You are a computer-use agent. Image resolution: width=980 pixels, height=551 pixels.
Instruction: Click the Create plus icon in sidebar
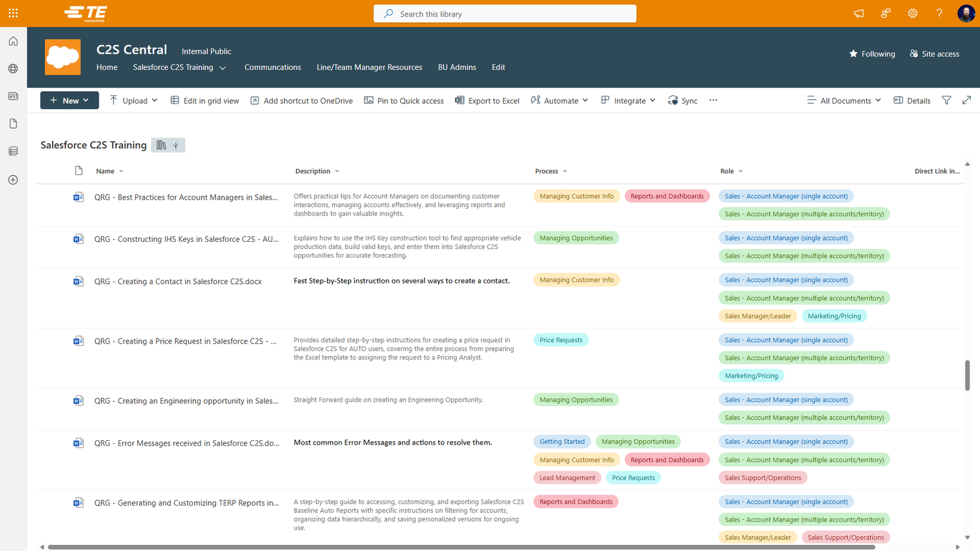point(13,180)
